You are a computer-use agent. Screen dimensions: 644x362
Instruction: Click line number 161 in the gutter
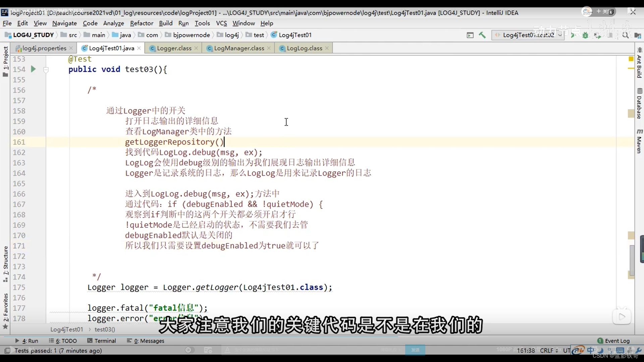tap(19, 142)
